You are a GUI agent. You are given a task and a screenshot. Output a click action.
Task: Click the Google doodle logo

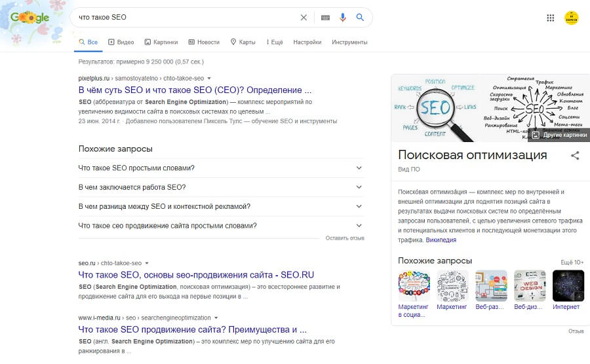(30, 18)
